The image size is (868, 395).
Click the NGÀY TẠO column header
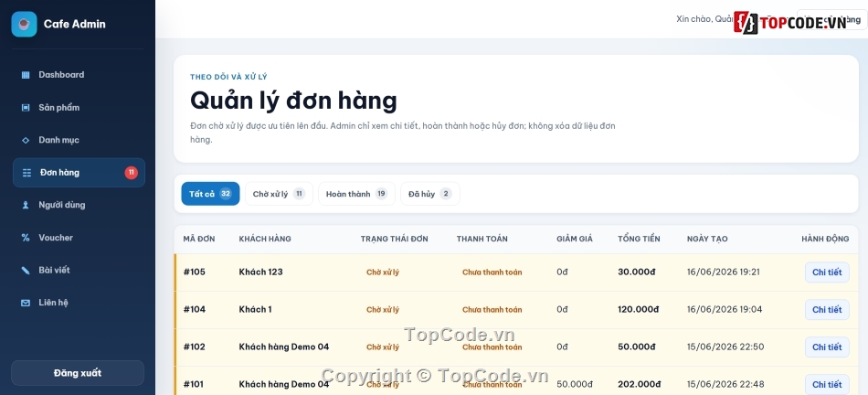point(707,240)
